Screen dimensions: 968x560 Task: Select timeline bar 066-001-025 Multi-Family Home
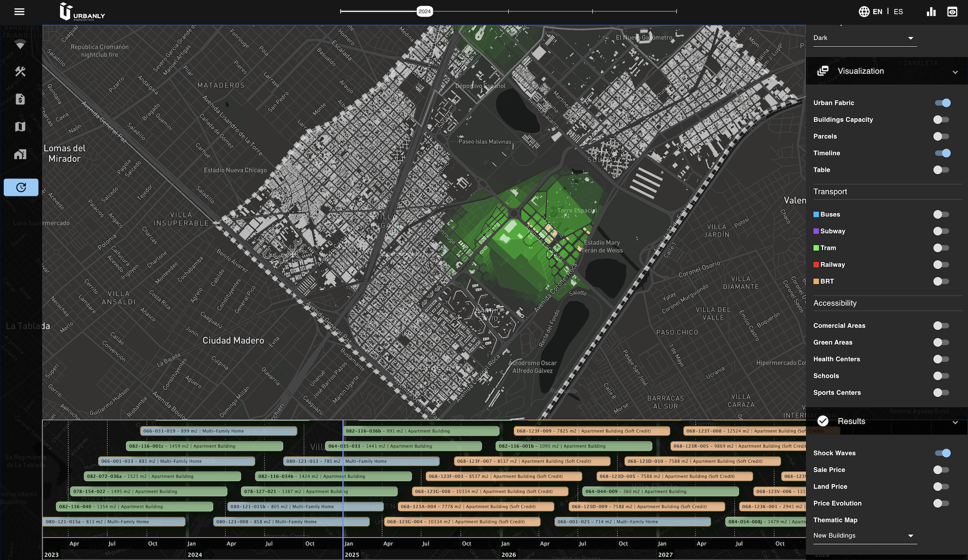632,522
